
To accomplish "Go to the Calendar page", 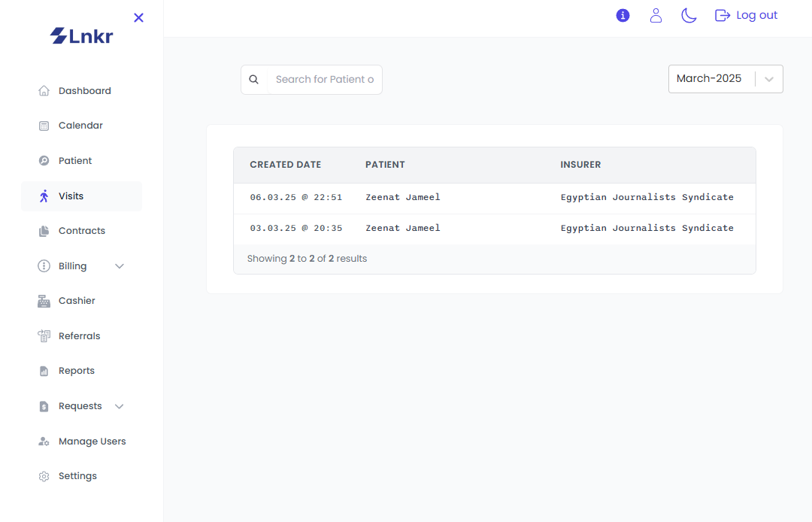I will [81, 126].
